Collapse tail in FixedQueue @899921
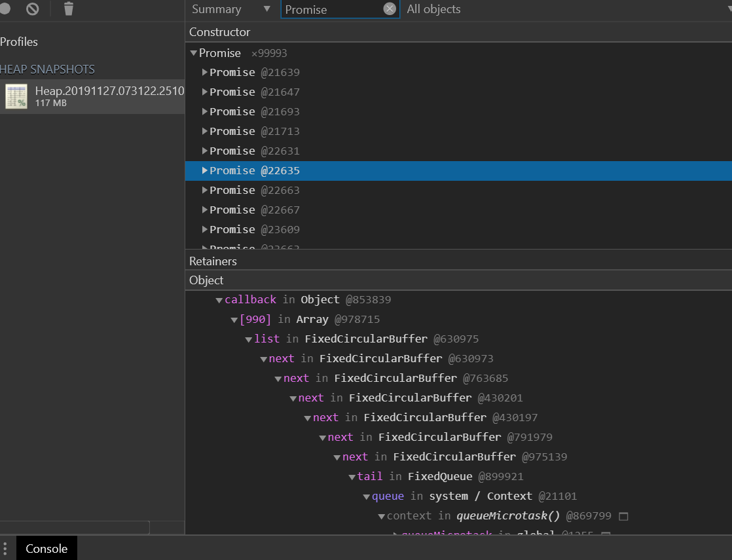The width and height of the screenshot is (732, 560). tap(352, 477)
